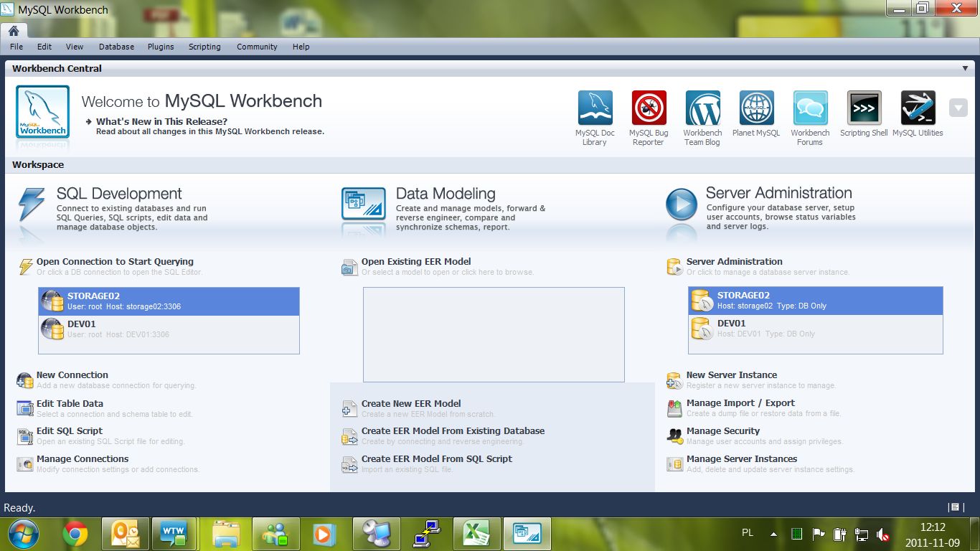Launch the MySQL Bug Reporter icon
Image resolution: width=980 pixels, height=551 pixels.
[x=649, y=108]
